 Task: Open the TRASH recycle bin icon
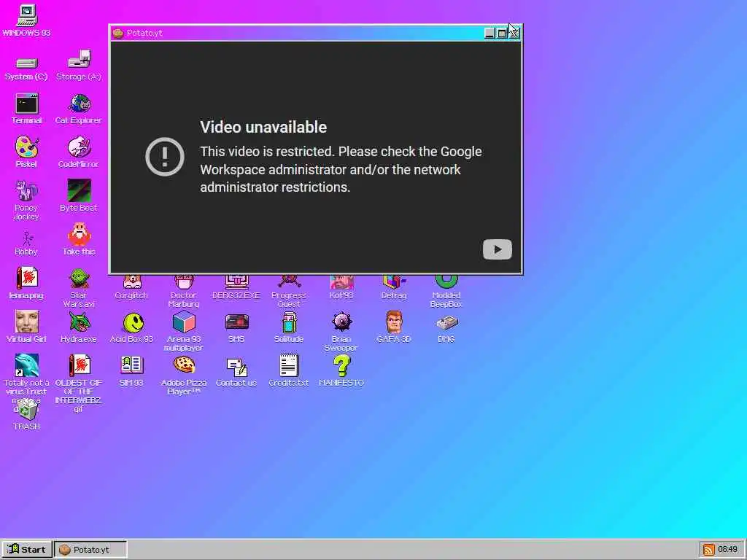coord(26,410)
